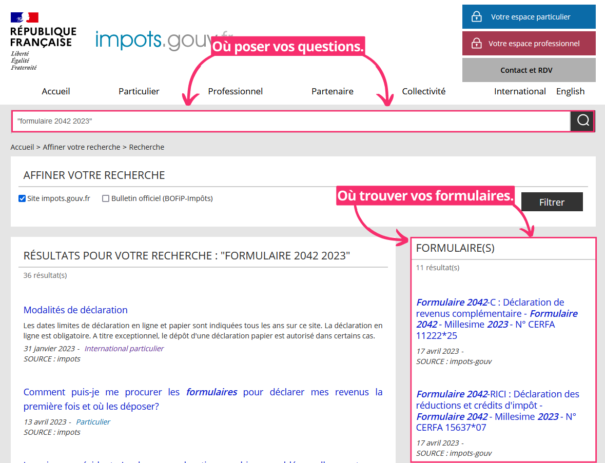Click the "11 résultat(s)" count text
Screen dimensions: 605x463
click(438, 267)
